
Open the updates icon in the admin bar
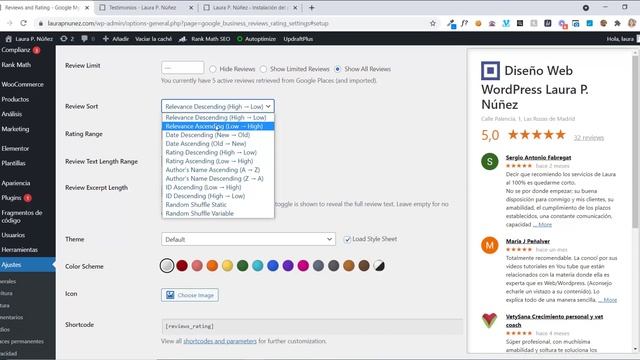tap(64, 39)
